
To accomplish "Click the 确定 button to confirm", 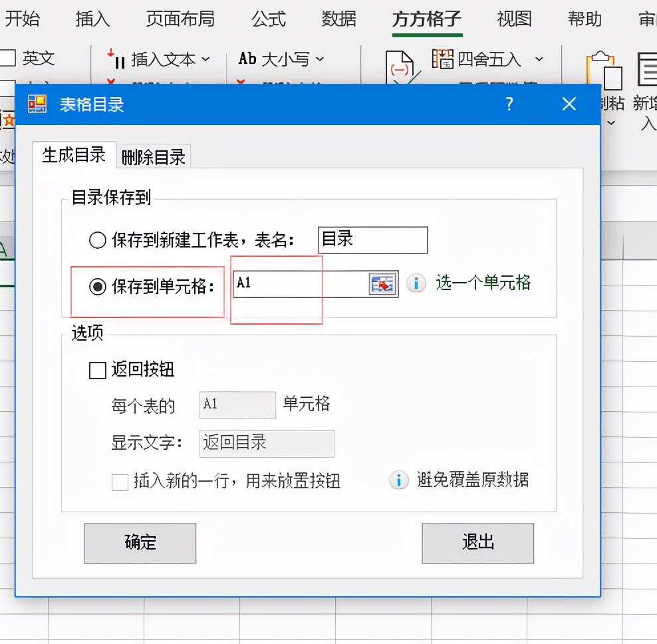I will 140,543.
